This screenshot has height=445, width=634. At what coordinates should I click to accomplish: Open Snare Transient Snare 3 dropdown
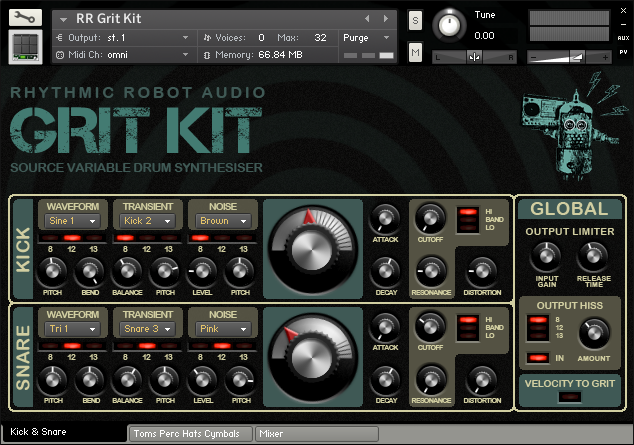pos(147,329)
